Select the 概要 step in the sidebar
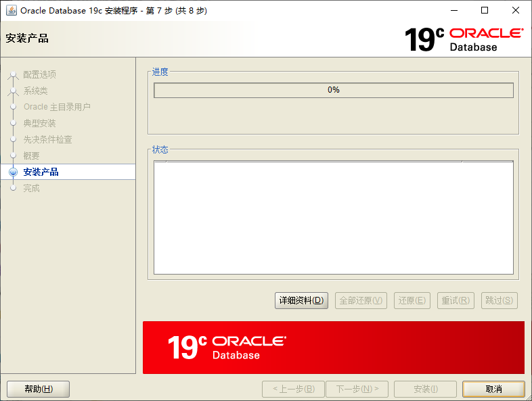The image size is (532, 401). pos(31,156)
